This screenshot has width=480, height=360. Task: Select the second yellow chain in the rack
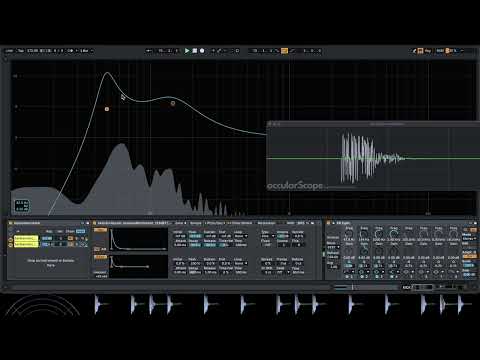tap(26, 244)
